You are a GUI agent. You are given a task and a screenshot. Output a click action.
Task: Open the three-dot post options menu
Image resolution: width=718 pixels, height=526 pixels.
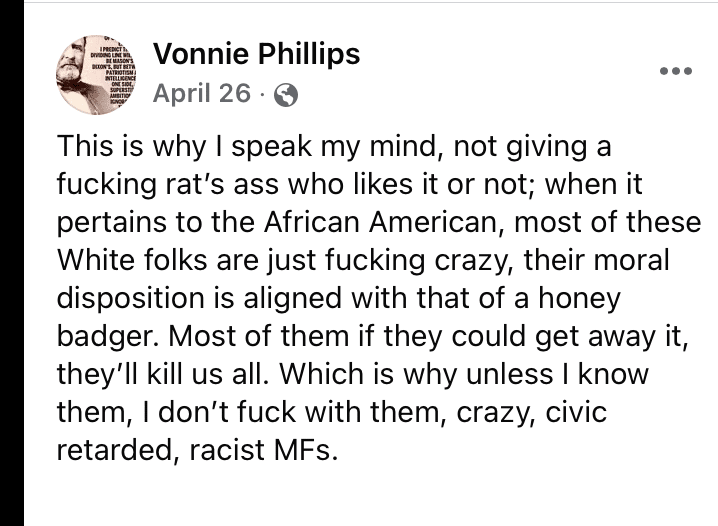click(x=677, y=72)
